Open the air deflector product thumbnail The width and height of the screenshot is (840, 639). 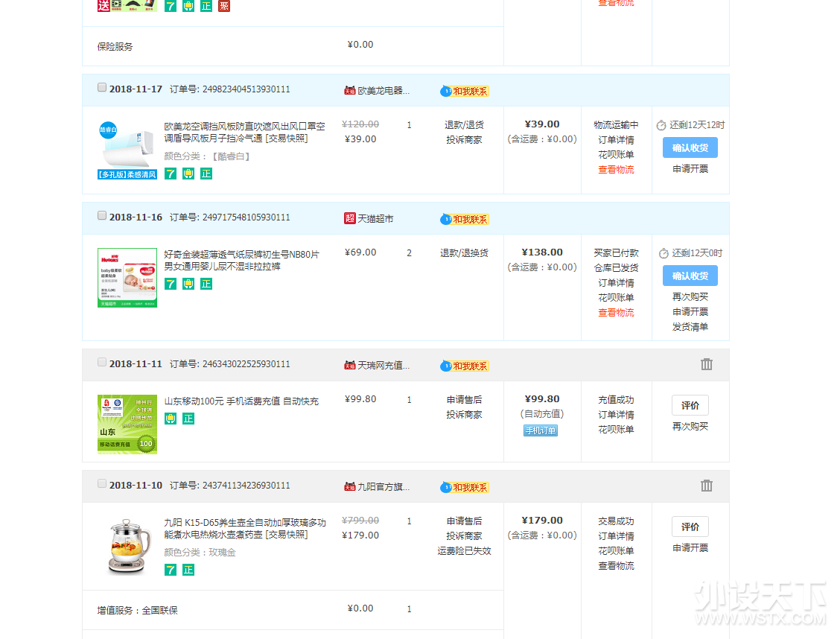coord(127,150)
